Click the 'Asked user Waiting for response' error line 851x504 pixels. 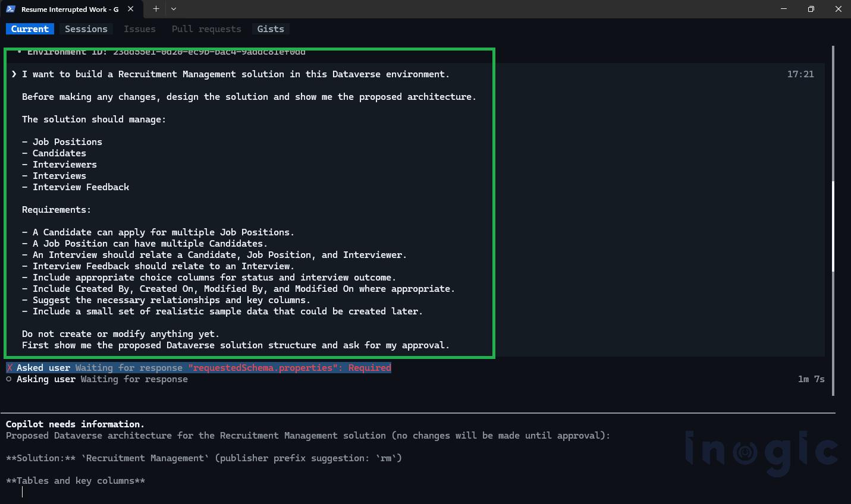199,368
